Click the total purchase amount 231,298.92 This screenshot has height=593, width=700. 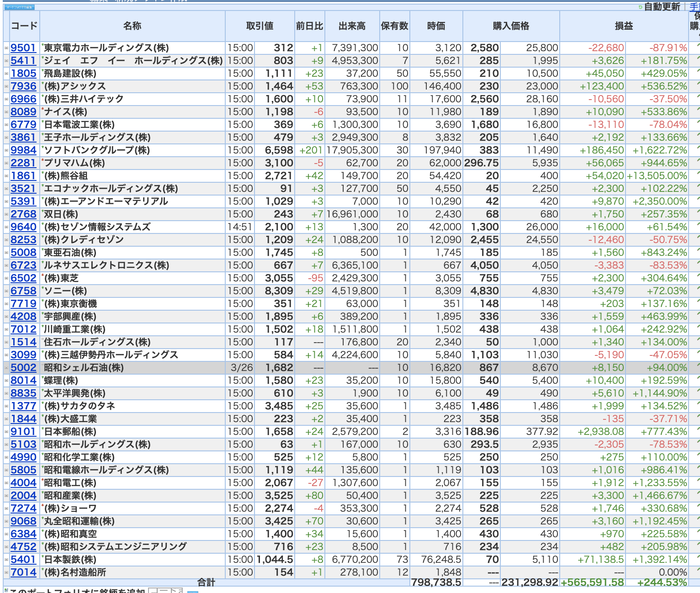click(x=530, y=582)
